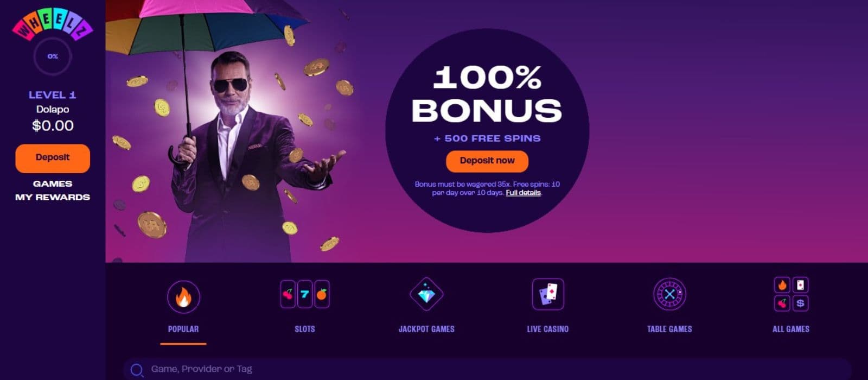The width and height of the screenshot is (868, 380).
Task: Open the Deposit button in the sidebar
Action: pos(53,158)
